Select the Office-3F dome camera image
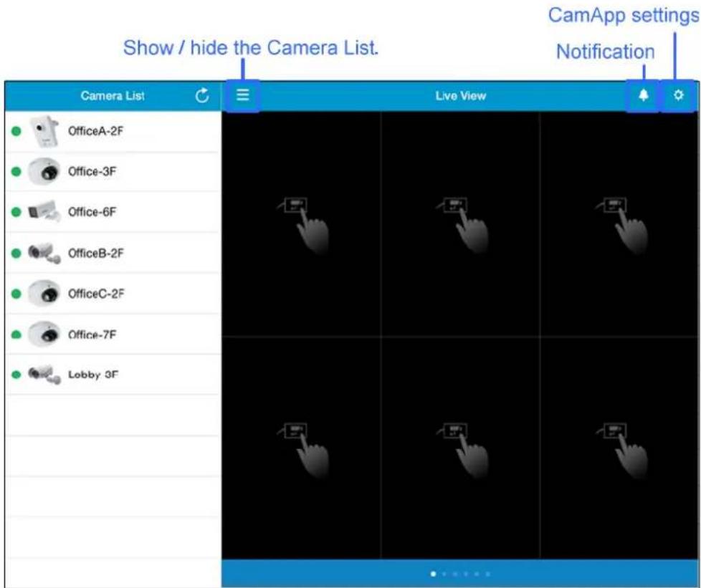The image size is (701, 588). [44, 171]
